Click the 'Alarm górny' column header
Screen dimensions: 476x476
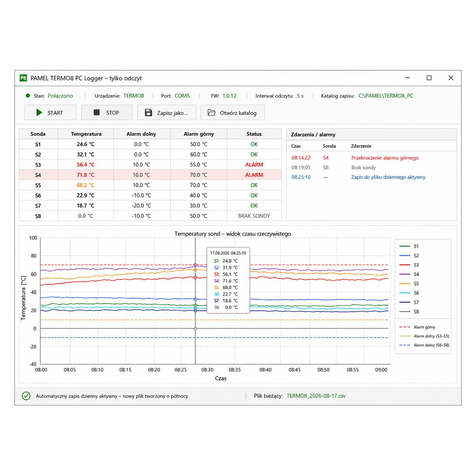[x=199, y=134]
